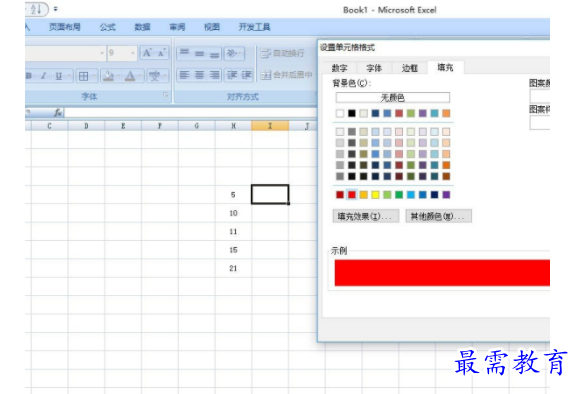Select the Middle Align icon
This screenshot has height=394, width=576.
click(199, 53)
